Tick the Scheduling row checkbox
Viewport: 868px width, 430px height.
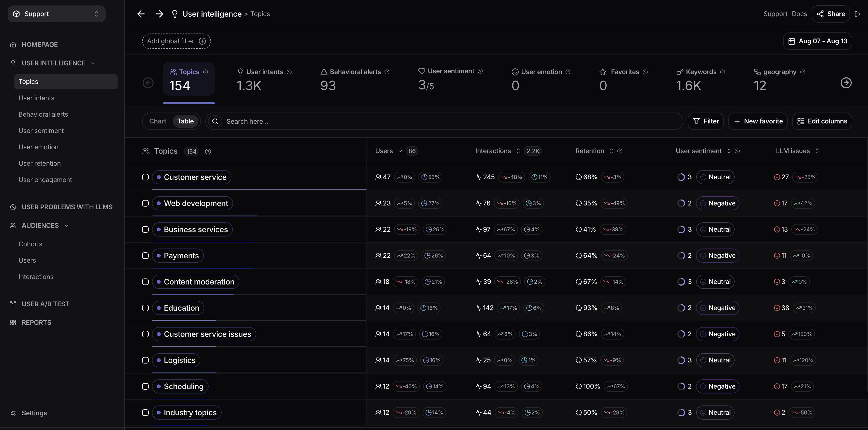click(145, 386)
